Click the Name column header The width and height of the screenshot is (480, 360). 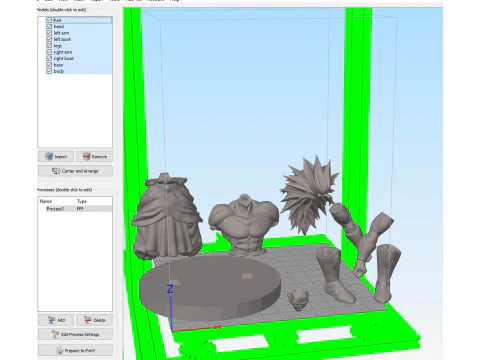pyautogui.click(x=46, y=201)
